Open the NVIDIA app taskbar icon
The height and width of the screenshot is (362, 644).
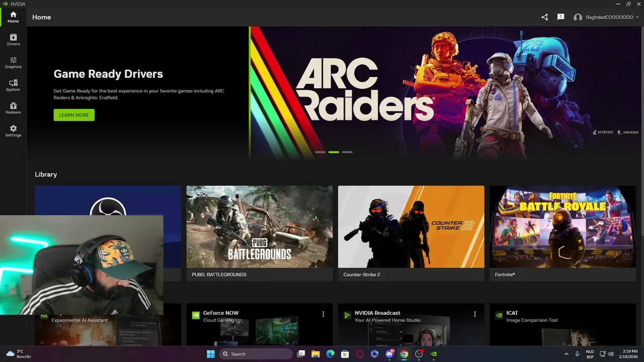point(434,354)
